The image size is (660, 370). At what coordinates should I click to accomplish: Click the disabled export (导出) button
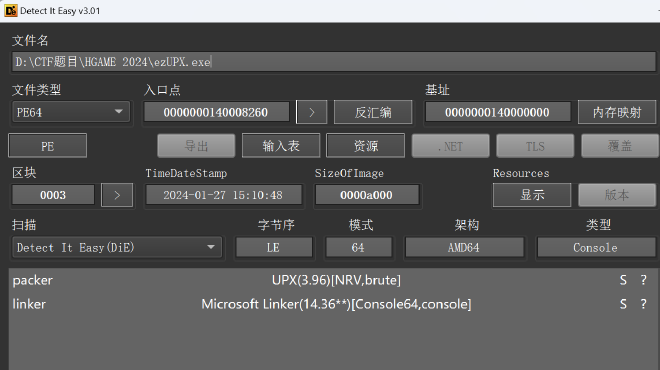pyautogui.click(x=196, y=146)
